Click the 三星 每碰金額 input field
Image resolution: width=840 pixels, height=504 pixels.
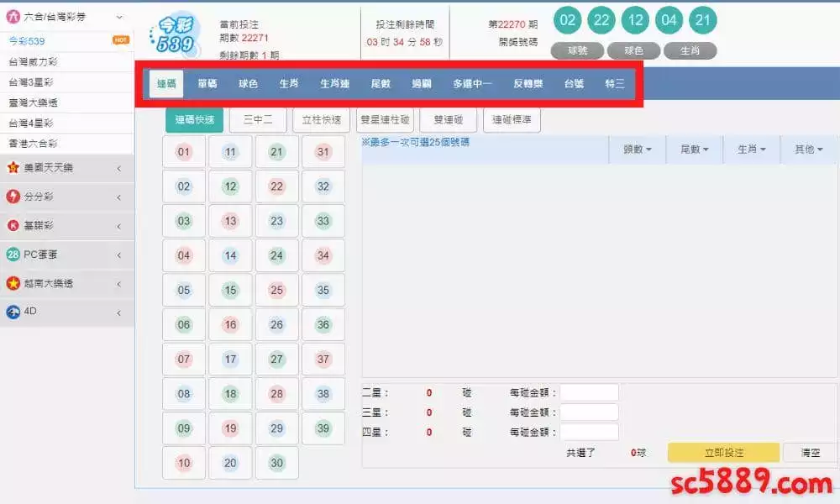(x=590, y=412)
